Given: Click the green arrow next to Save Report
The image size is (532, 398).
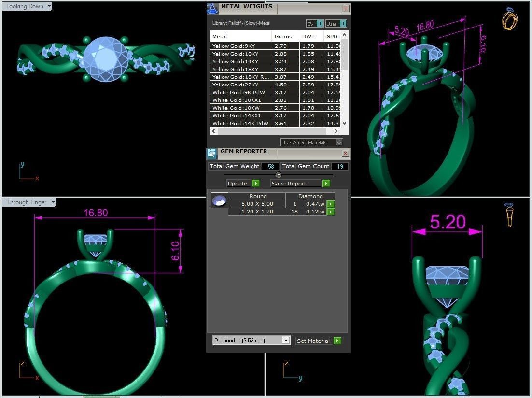Looking at the screenshot, I should (x=326, y=184).
